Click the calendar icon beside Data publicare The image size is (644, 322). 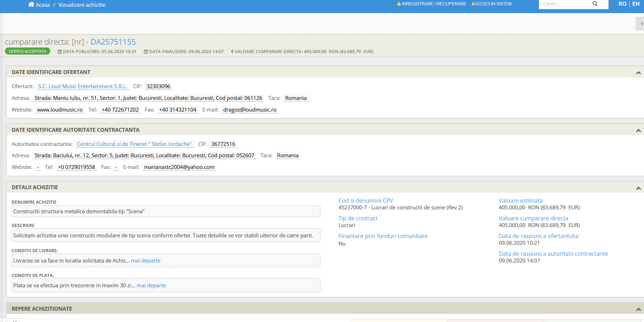click(59, 52)
